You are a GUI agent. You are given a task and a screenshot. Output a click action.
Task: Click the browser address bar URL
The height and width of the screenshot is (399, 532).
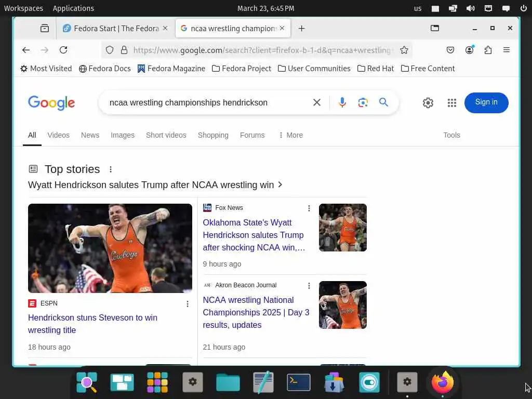[263, 50]
